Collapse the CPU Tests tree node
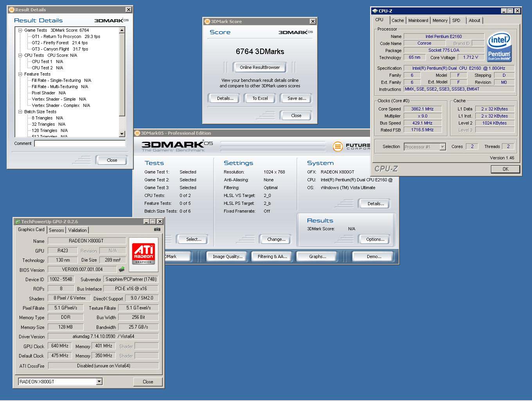This screenshot has height=401, width=532. click(x=20, y=55)
